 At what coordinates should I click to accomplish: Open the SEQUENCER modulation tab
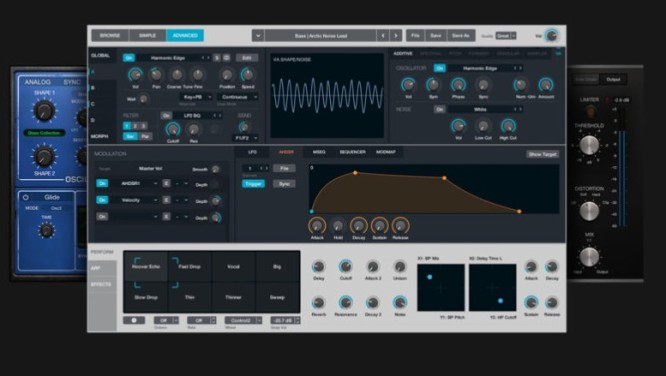coord(352,152)
